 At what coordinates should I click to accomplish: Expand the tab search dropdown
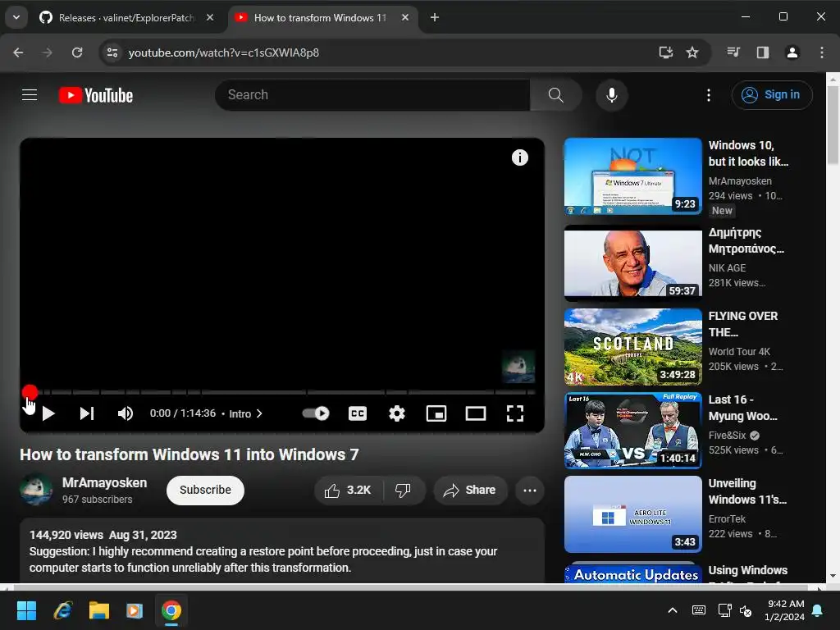click(x=16, y=18)
